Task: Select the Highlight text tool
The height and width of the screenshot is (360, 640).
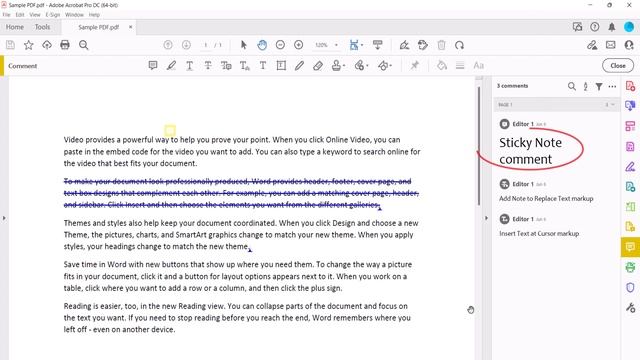Action: (171, 65)
